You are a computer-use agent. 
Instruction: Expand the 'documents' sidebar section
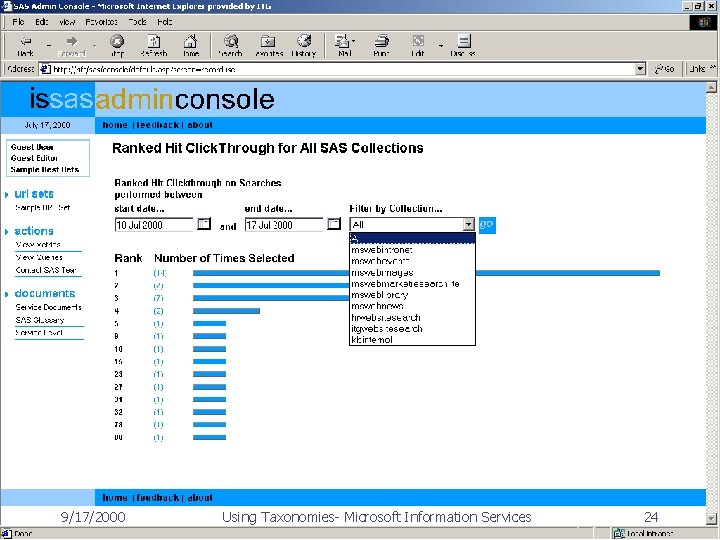[45, 293]
